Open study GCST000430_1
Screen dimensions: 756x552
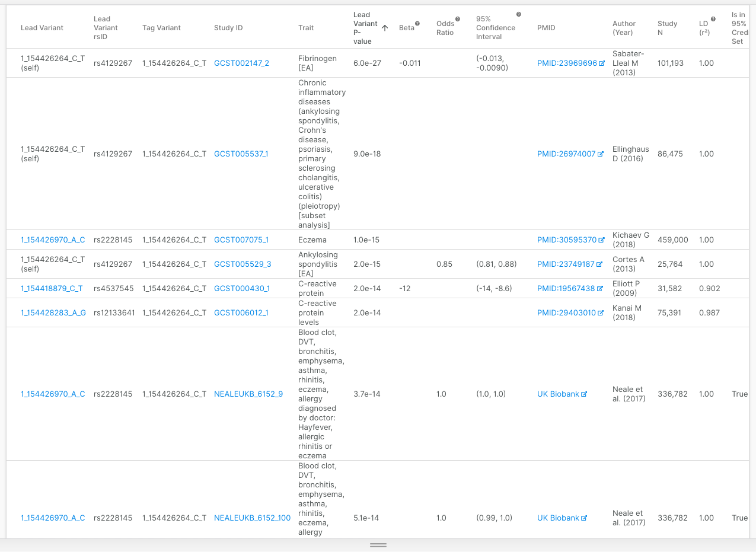tap(242, 289)
